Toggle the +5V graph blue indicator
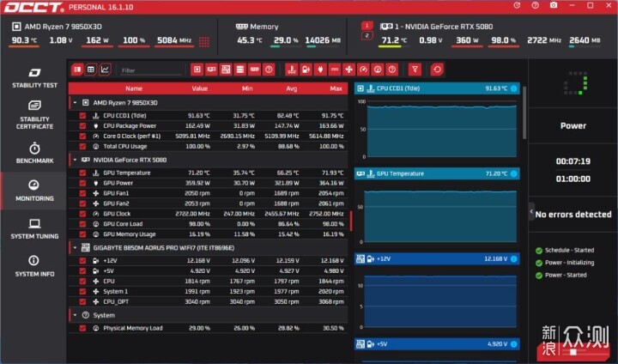Screen dimensions: 618x364 (514, 344)
